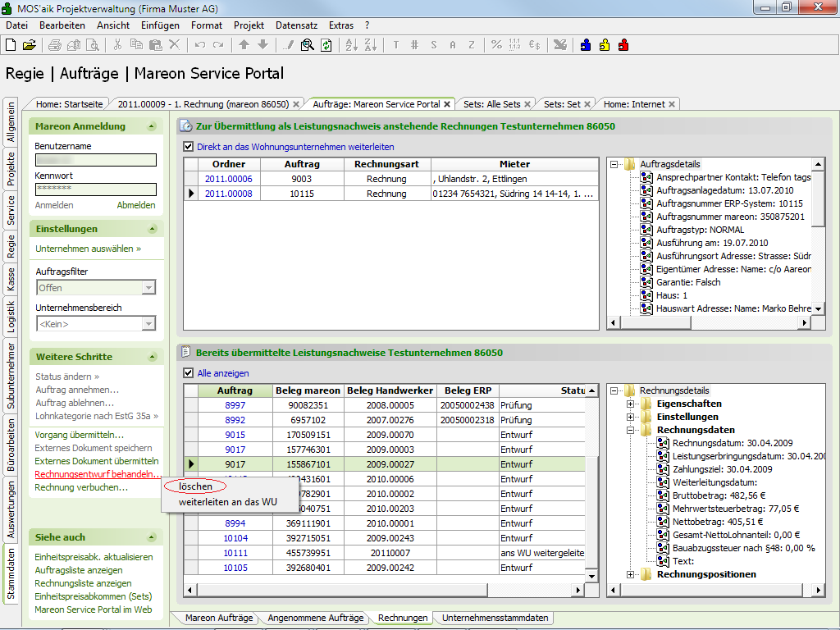This screenshot has height=630, width=840.
Task: Click the Auftrag 10111 table cell
Action: pyautogui.click(x=235, y=553)
